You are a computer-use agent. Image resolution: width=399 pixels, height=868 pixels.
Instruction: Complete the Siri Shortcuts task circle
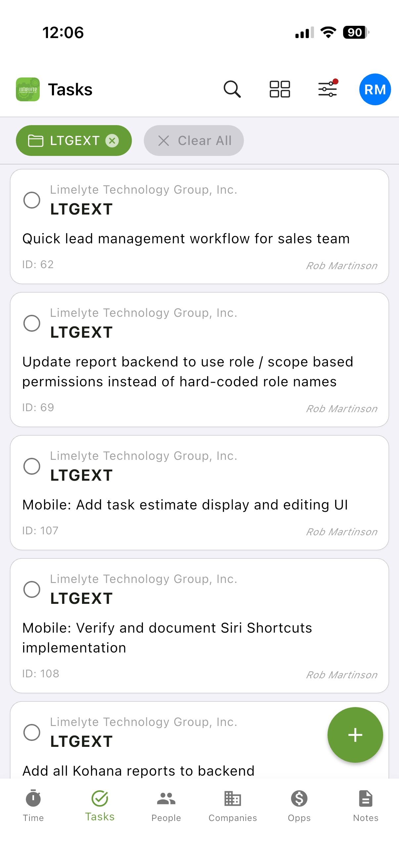(32, 590)
